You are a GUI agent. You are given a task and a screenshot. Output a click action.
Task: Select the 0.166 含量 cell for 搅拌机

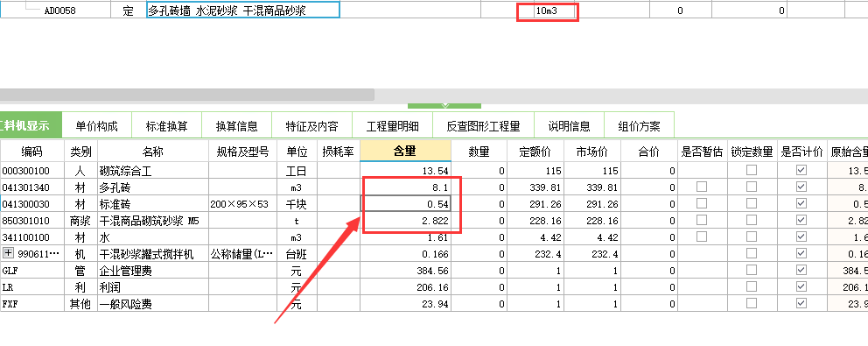click(405, 254)
